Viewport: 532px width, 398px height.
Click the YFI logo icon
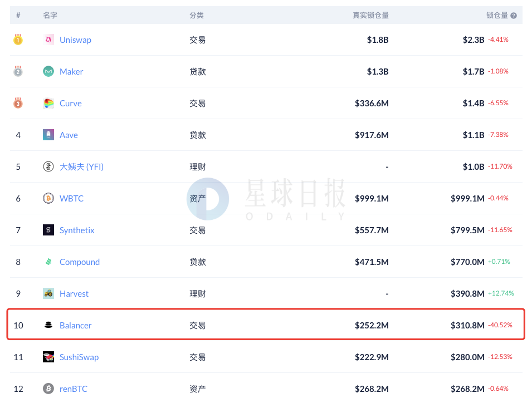tap(48, 166)
